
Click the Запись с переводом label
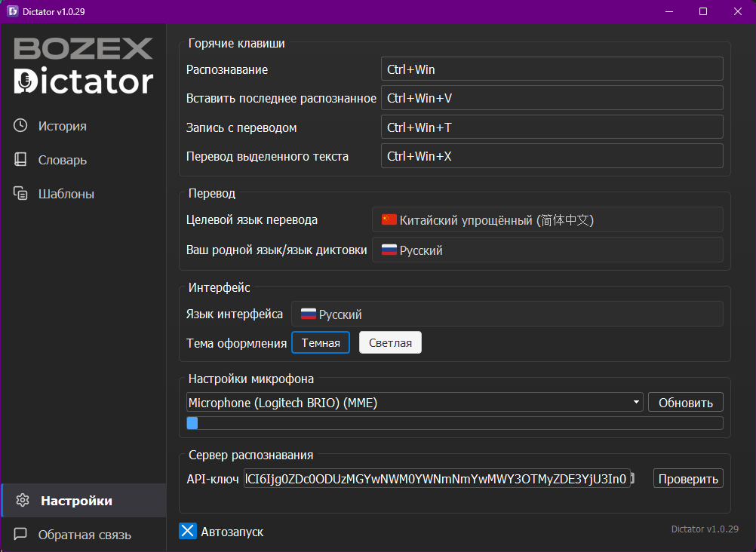click(x=241, y=127)
